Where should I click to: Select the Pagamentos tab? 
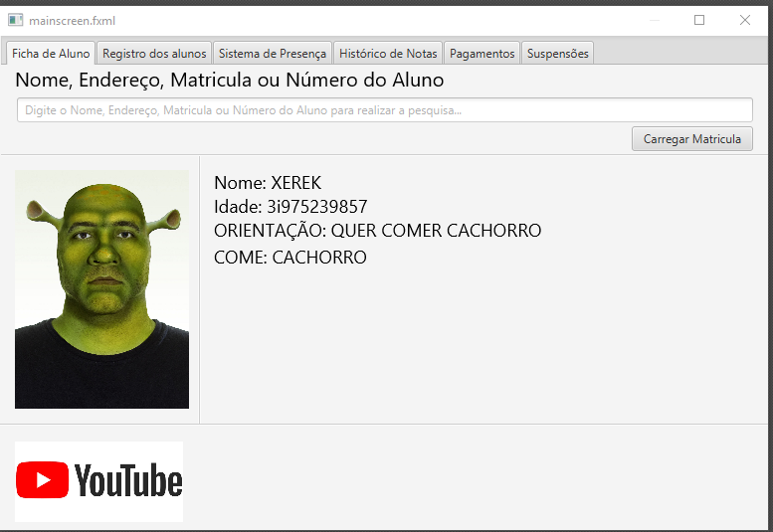pyautogui.click(x=482, y=54)
